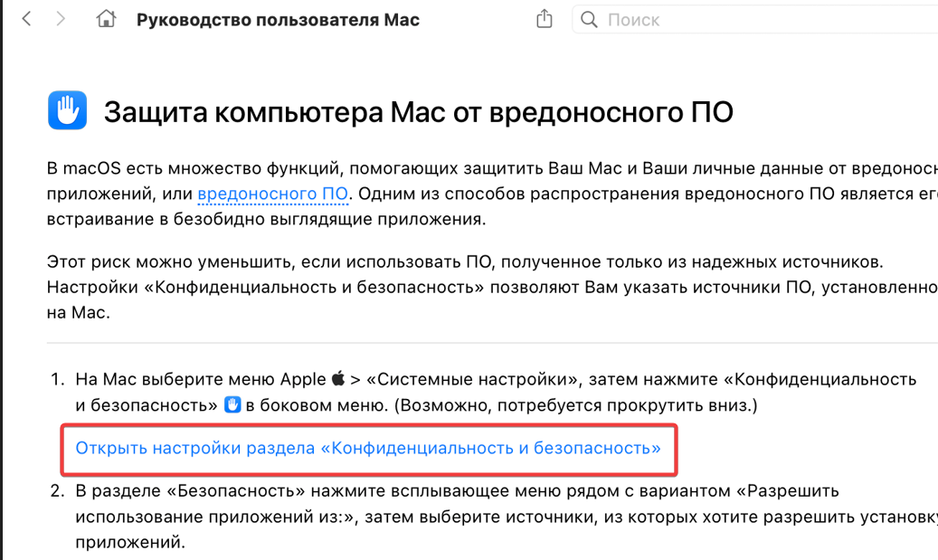The image size is (938, 560).
Task: Go forward with the right chevron
Action: click(x=61, y=19)
